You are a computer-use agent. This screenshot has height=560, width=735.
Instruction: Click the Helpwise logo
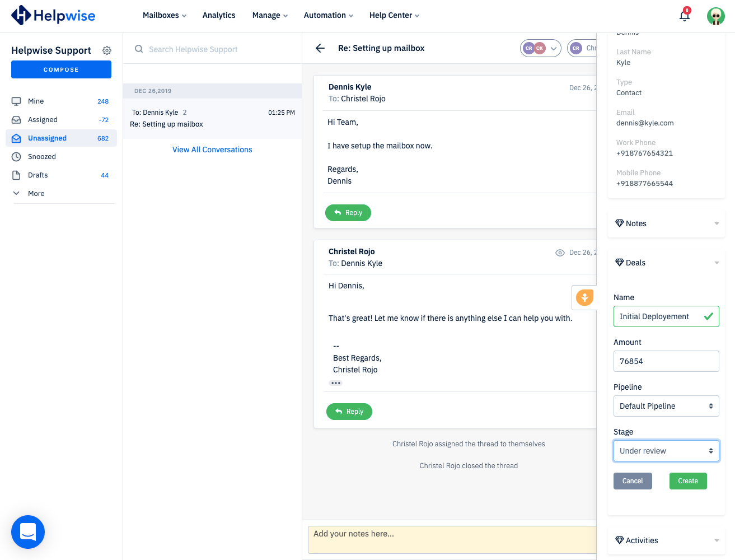tap(53, 15)
